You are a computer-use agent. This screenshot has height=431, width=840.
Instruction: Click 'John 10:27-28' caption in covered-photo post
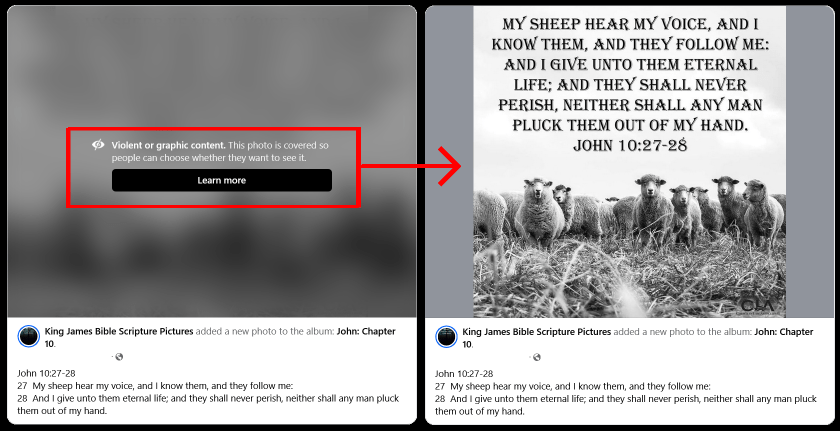point(46,374)
